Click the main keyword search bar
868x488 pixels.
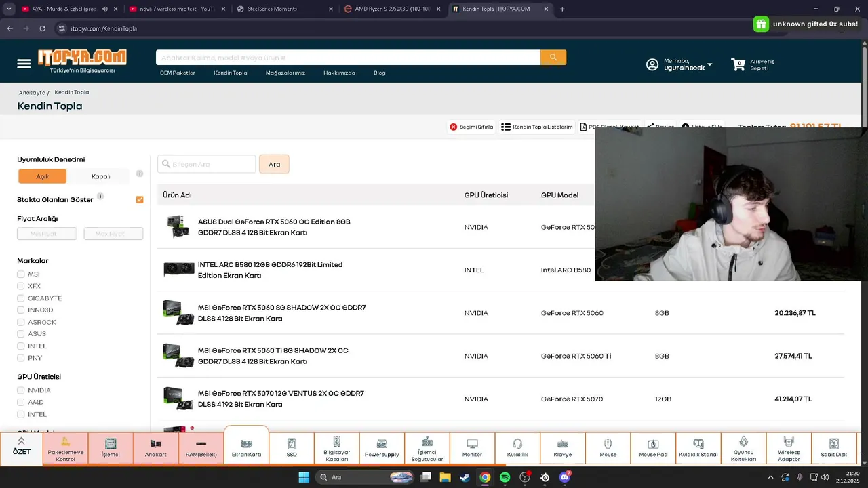tap(348, 58)
